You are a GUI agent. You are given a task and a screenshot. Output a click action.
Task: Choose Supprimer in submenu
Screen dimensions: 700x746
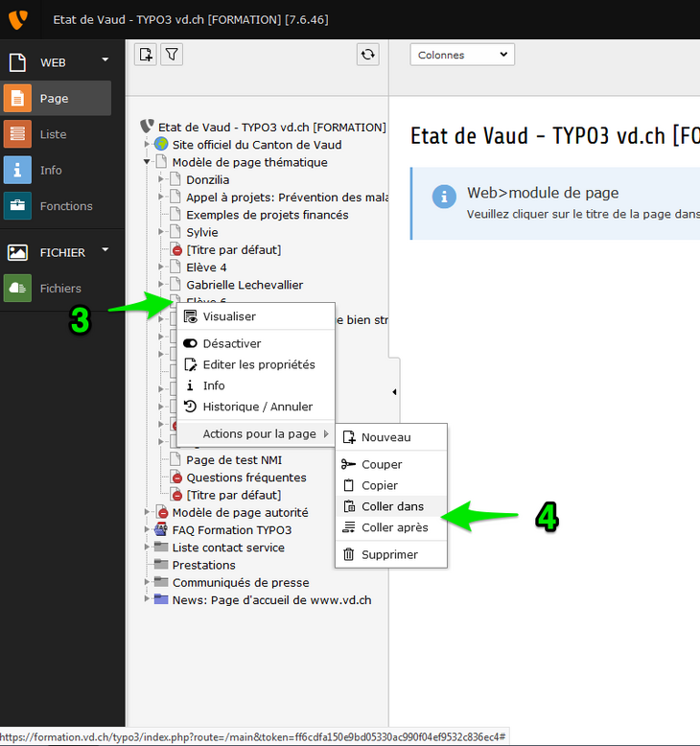[391, 554]
